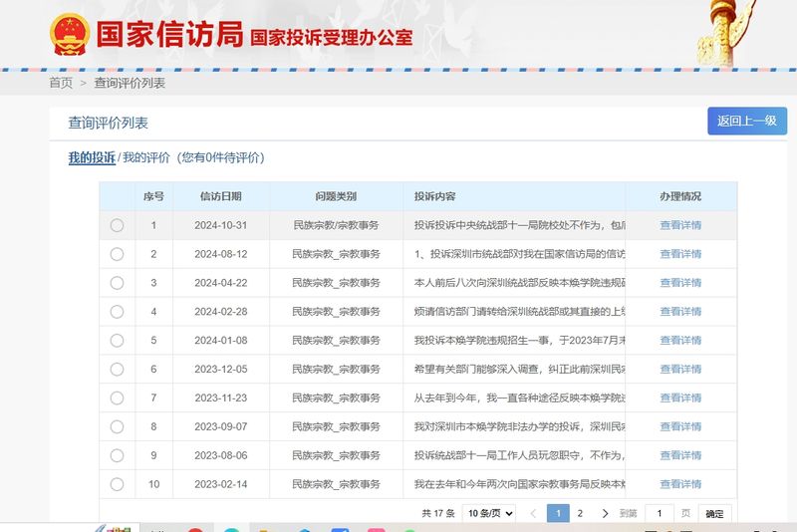Click the jump-to page number input field
The width and height of the screenshot is (797, 532).
(x=660, y=514)
